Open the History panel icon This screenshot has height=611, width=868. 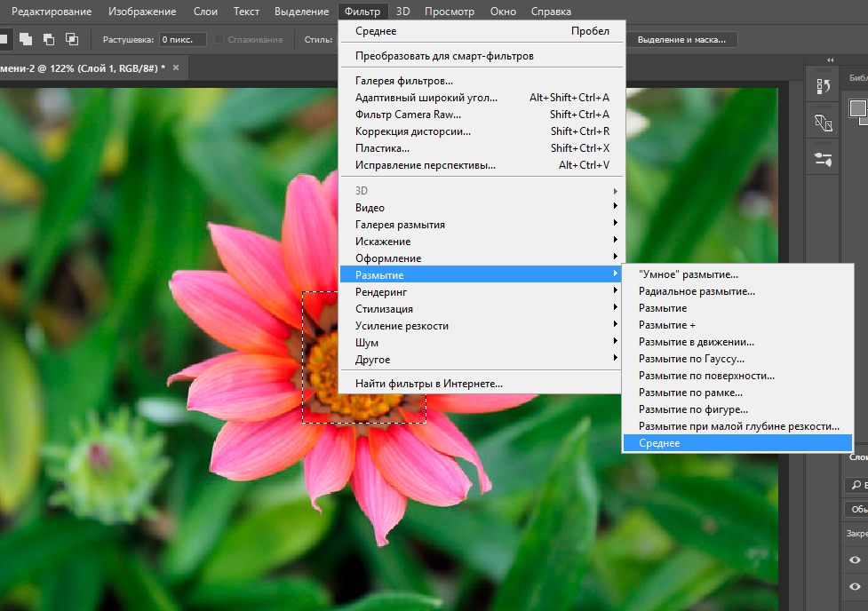(824, 86)
